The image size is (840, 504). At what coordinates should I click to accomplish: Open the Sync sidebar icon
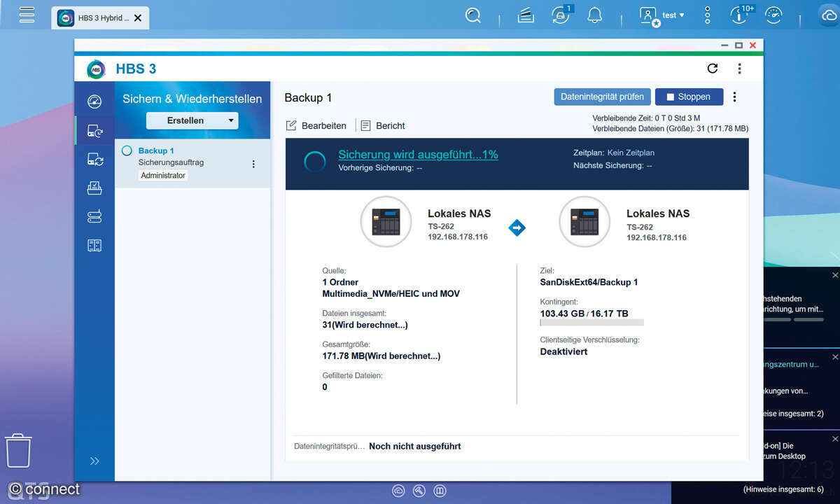(94, 159)
